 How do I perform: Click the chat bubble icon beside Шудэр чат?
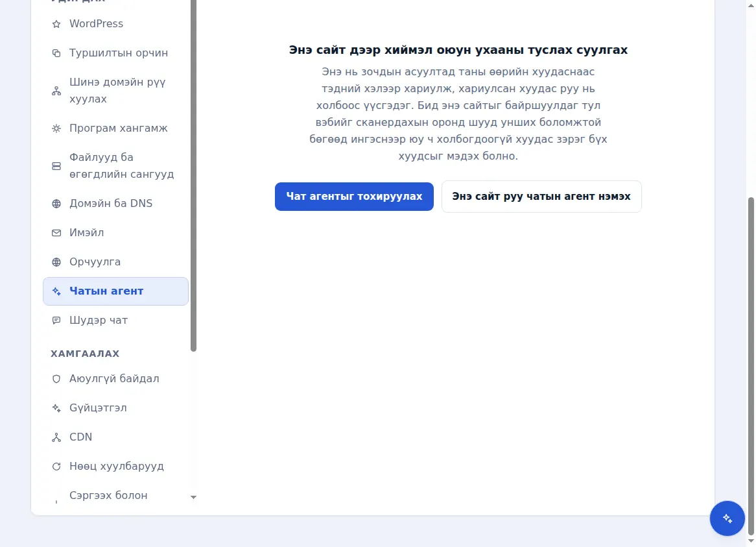pos(56,321)
